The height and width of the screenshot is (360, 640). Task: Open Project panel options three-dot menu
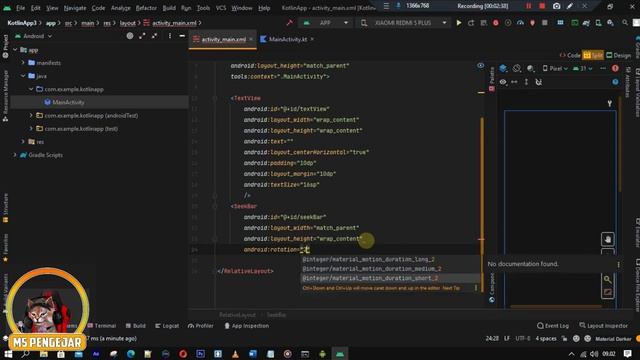[170, 36]
